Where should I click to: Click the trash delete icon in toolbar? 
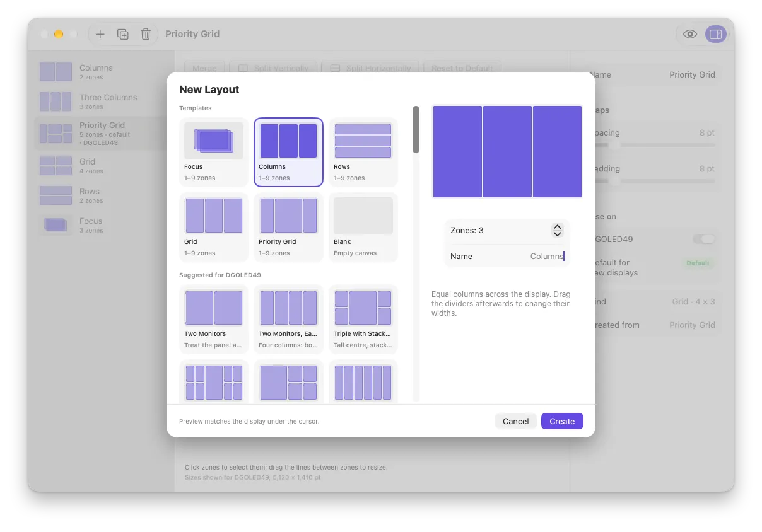[146, 34]
